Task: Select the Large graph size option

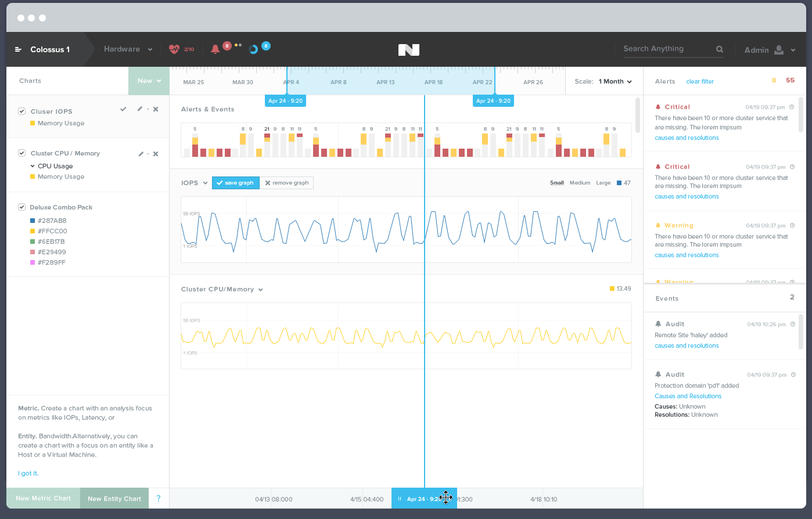Action: [603, 183]
